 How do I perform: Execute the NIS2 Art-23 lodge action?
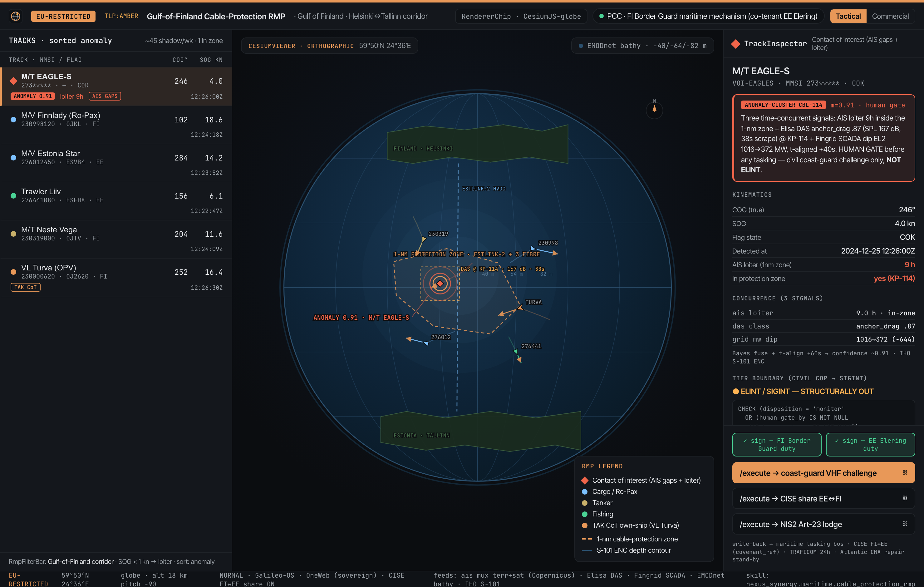(823, 524)
